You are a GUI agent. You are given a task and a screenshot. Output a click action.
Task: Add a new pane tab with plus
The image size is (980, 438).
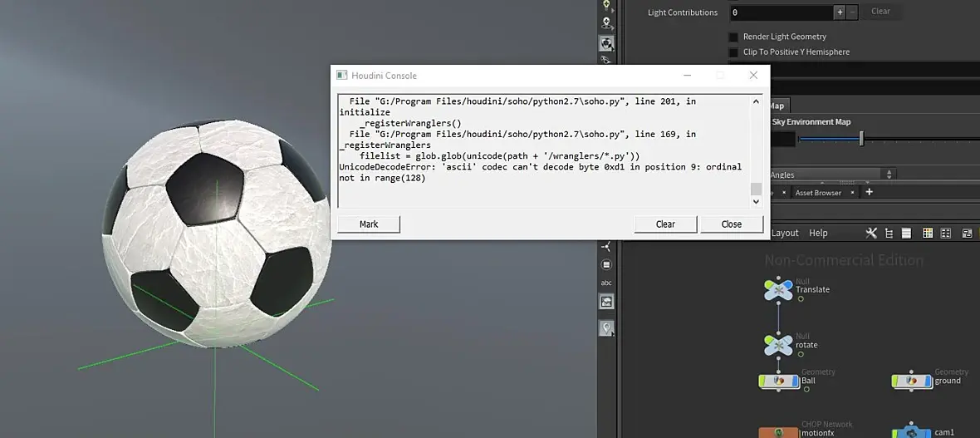(x=869, y=192)
